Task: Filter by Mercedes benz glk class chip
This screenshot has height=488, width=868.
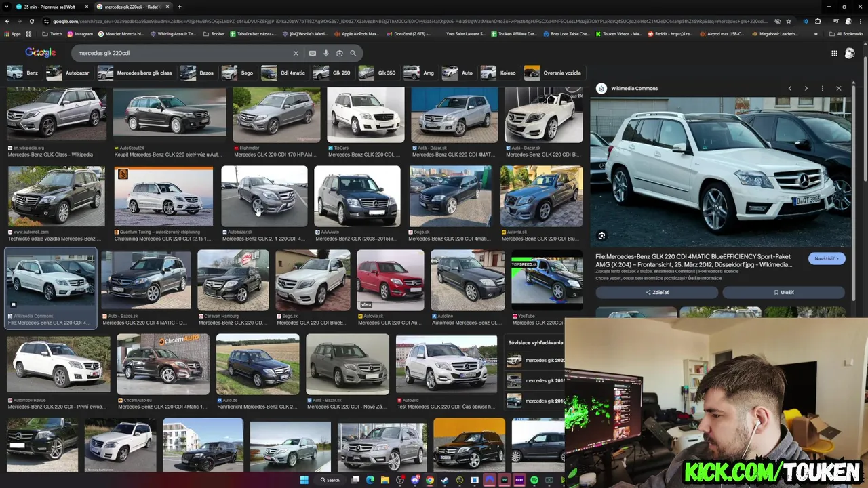Action: tap(136, 73)
